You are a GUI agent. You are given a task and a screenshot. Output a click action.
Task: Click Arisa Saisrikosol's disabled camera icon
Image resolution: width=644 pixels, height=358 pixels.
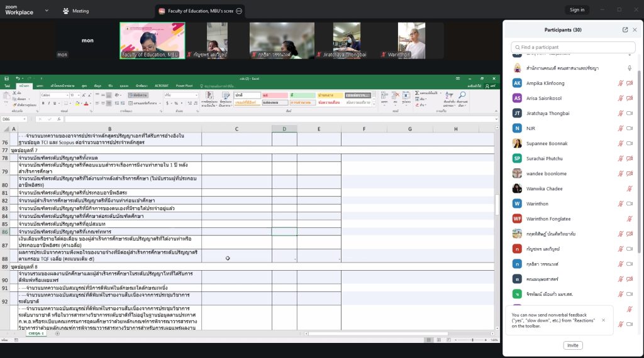pyautogui.click(x=629, y=99)
